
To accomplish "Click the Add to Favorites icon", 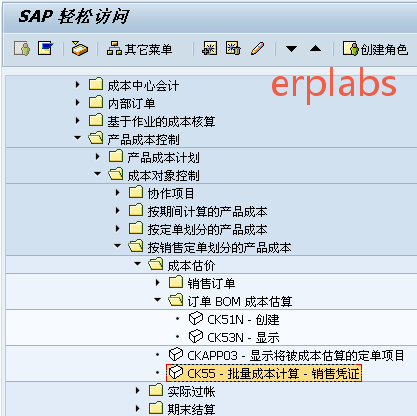I will tap(210, 49).
